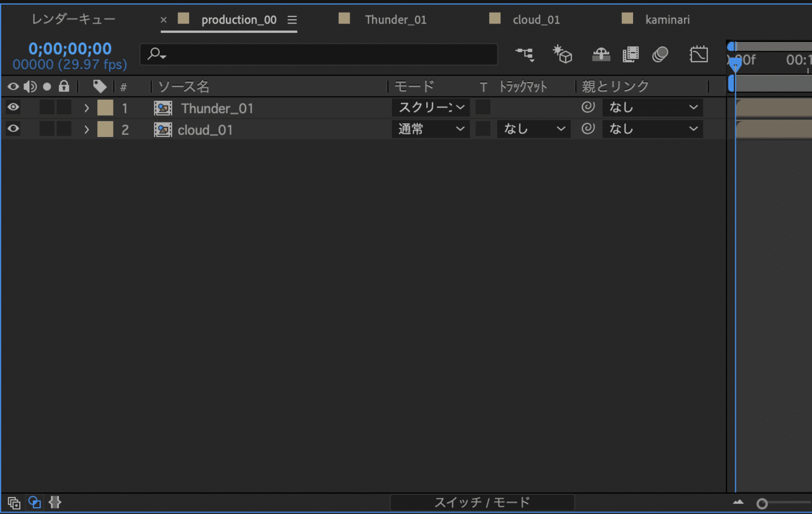Toggle Preserve Transparency box for Thunder_01
Image resolution: width=812 pixels, height=514 pixels.
(x=483, y=107)
